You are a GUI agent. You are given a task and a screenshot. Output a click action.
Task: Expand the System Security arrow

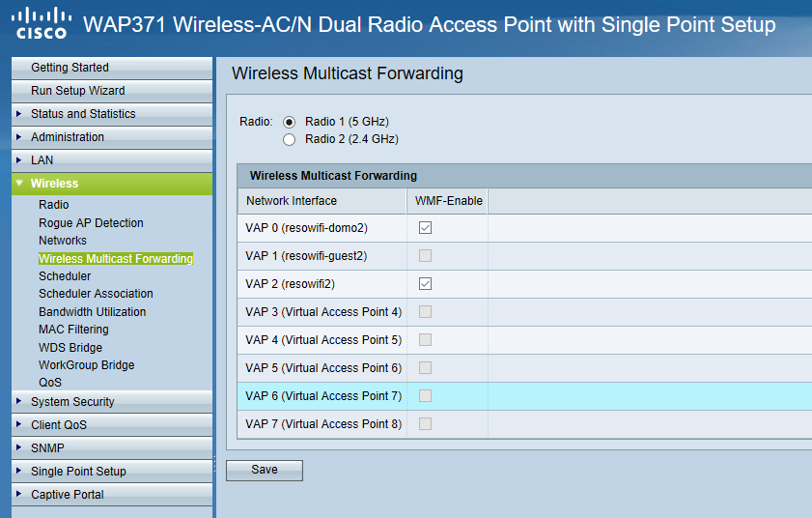click(x=19, y=401)
